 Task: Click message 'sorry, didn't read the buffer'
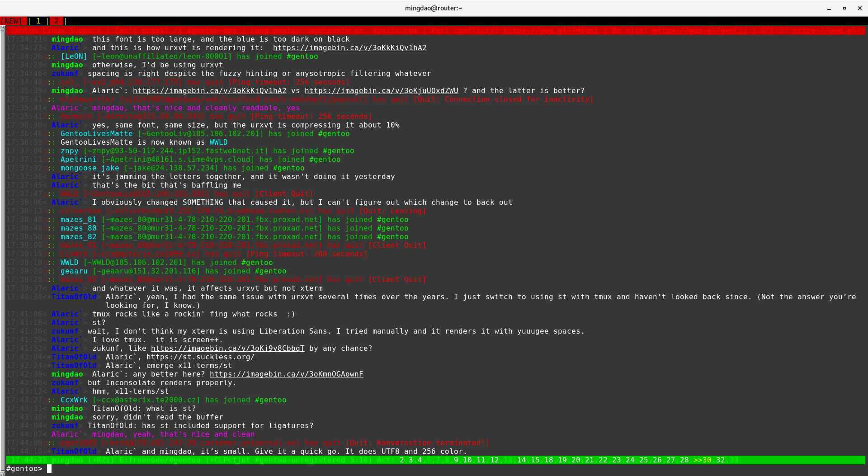tap(158, 417)
